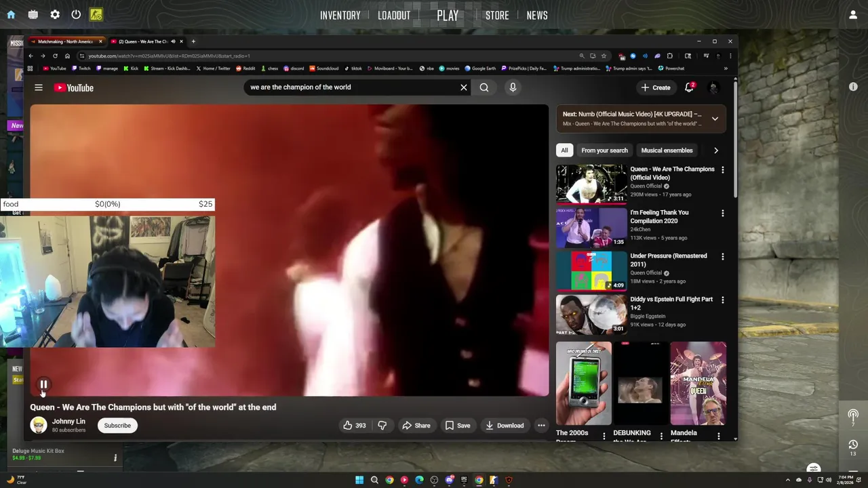Pause the YouTube video
This screenshot has height=488, width=868.
tap(43, 385)
